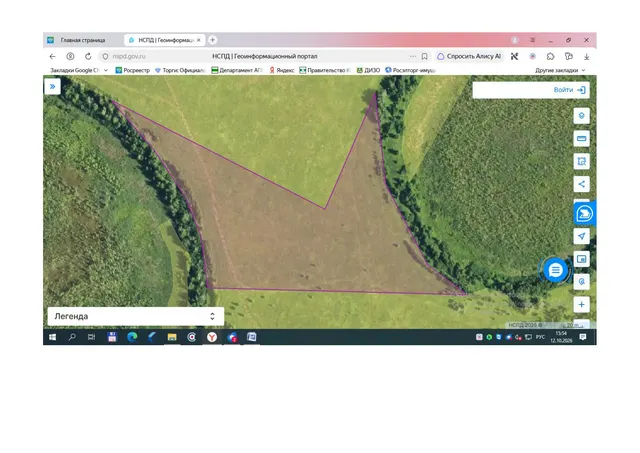Open the round chat support bubble
Viewport: 640px width, 453px height.
pos(555,270)
